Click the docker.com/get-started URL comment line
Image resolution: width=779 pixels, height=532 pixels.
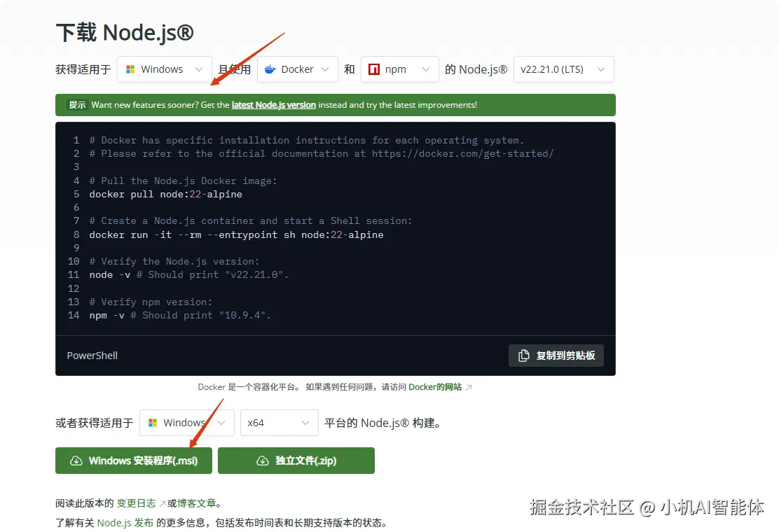[322, 153]
